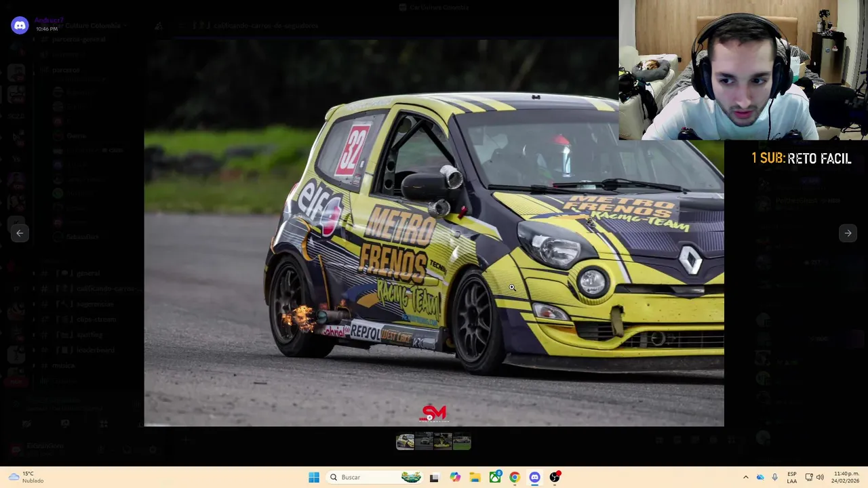
Task: Go to previous image with left arrow
Action: pyautogui.click(x=20, y=233)
